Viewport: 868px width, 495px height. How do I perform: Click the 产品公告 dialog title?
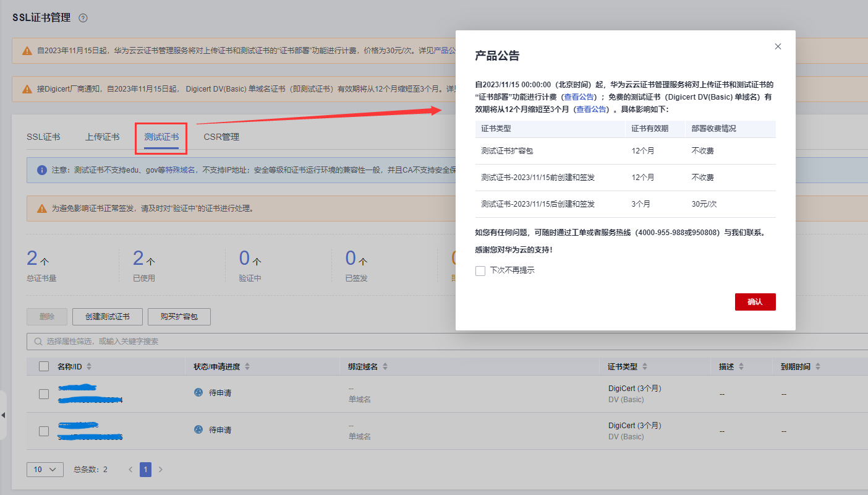(x=497, y=56)
